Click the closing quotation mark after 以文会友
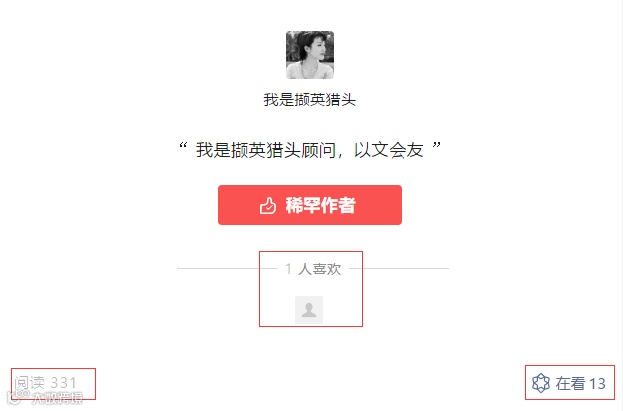 click(437, 145)
